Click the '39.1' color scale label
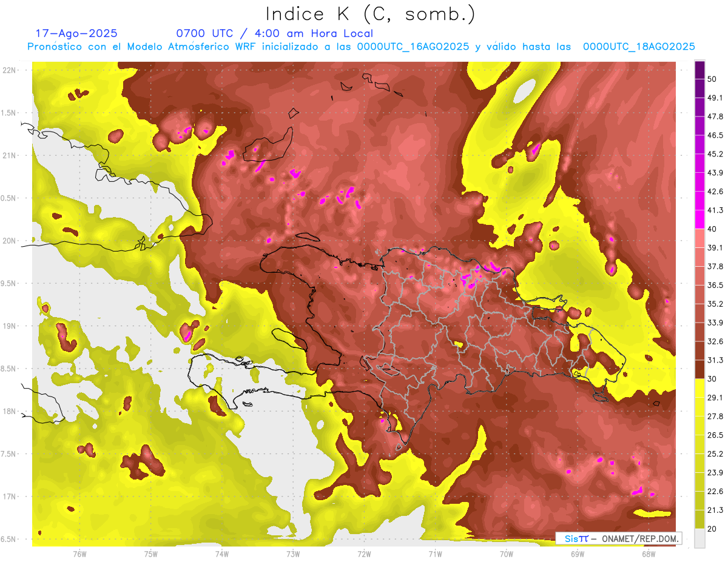This screenshot has width=728, height=562. (715, 247)
